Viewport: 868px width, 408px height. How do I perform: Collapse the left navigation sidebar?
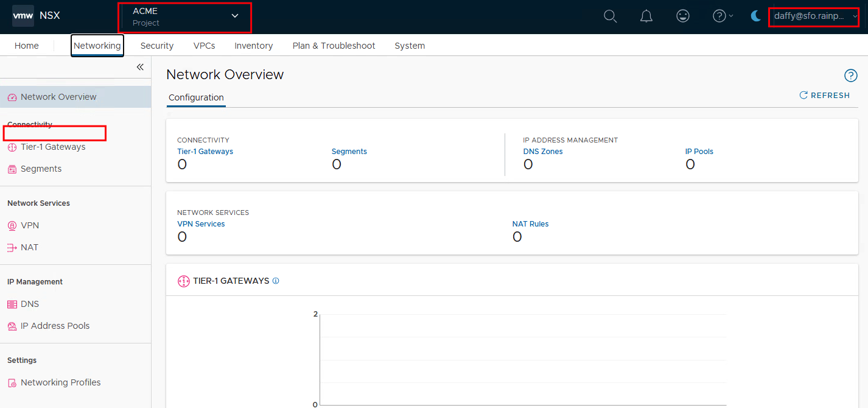tap(139, 67)
